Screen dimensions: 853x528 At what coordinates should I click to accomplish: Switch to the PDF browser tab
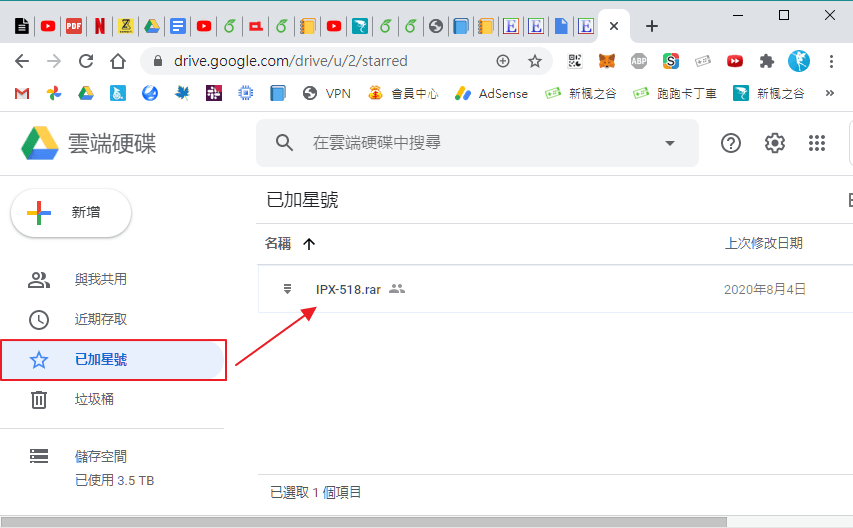[x=74, y=26]
